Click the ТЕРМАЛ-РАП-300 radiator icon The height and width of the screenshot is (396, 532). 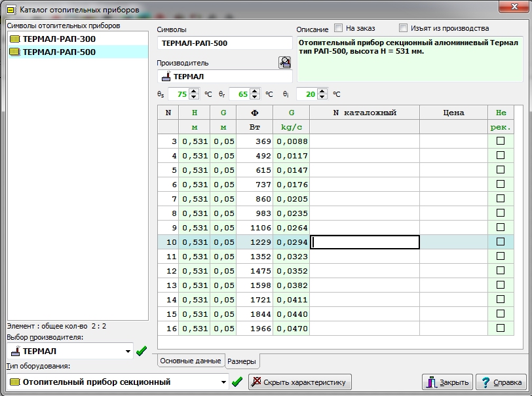(15, 39)
